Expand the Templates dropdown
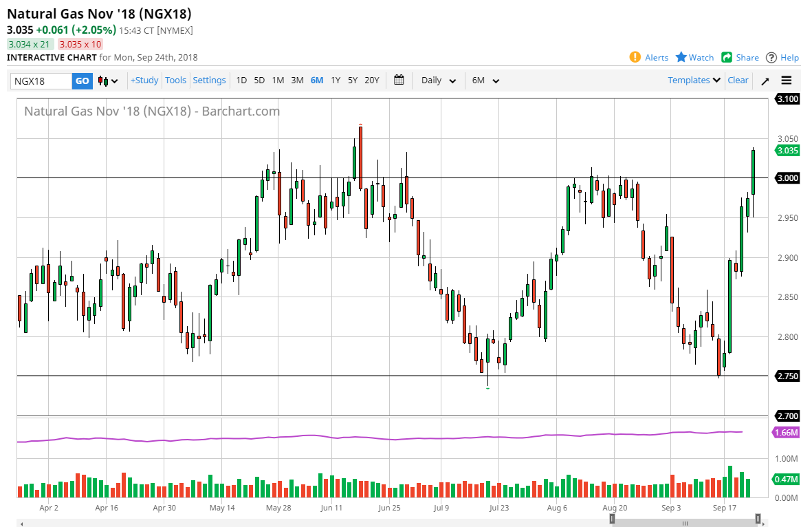 [694, 80]
